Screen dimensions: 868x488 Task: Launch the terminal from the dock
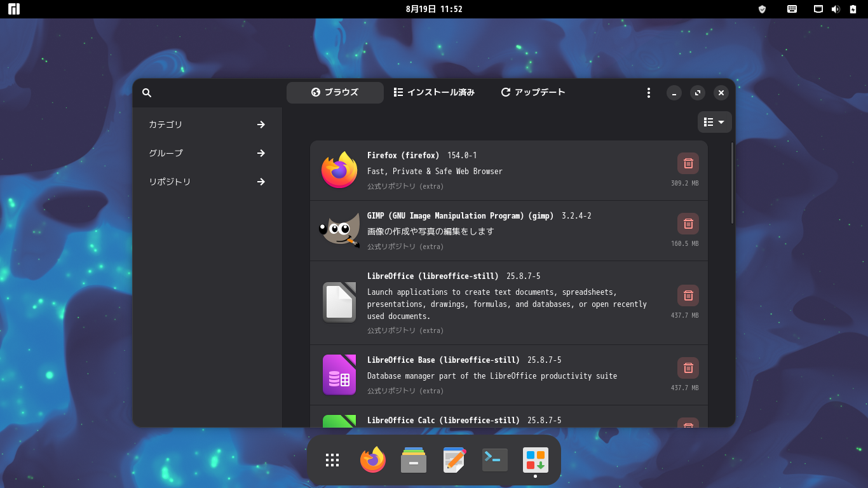[x=495, y=460]
